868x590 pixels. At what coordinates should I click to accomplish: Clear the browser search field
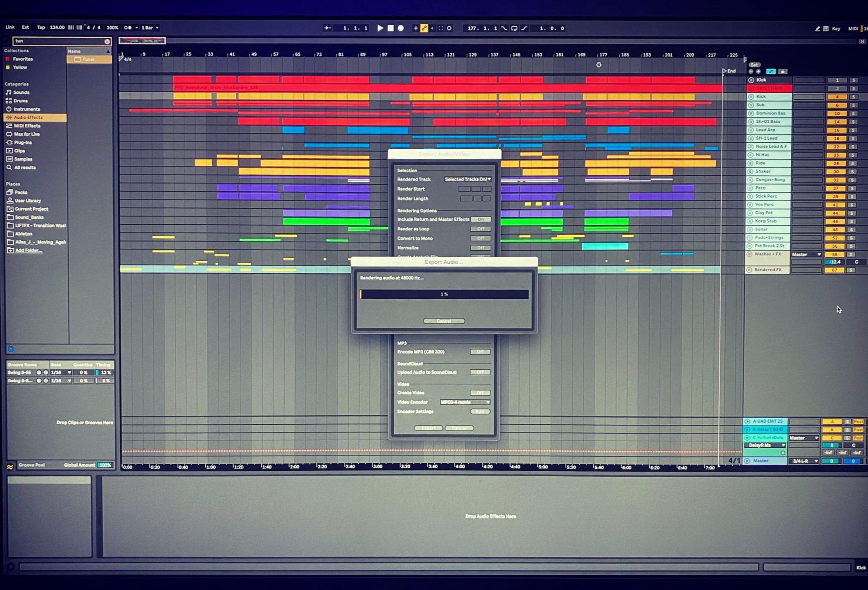click(107, 42)
